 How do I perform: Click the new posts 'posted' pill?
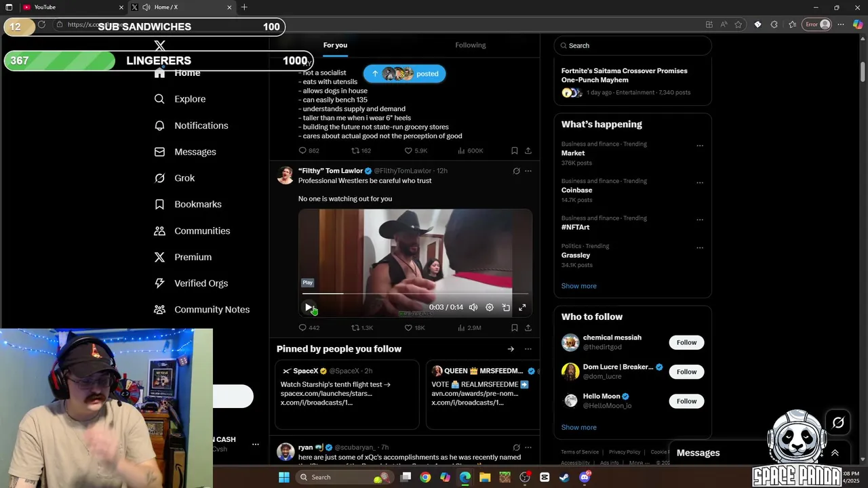point(404,74)
